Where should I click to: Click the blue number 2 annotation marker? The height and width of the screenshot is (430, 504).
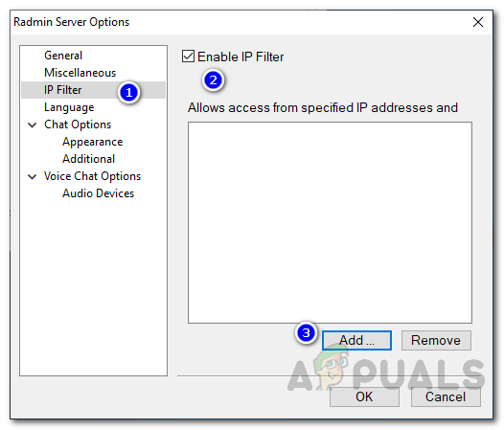click(213, 80)
